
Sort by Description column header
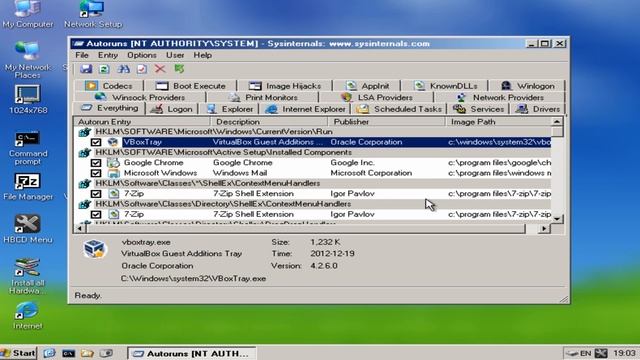click(x=269, y=122)
